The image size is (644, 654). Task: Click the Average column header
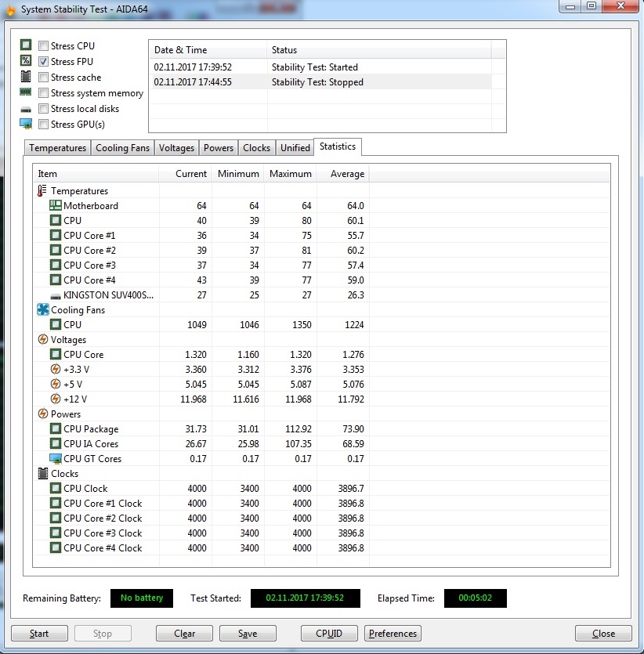[x=343, y=174]
